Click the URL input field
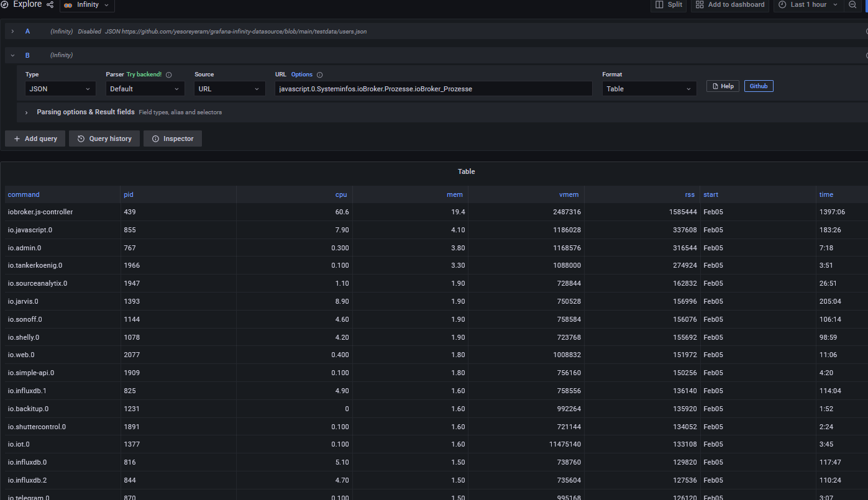This screenshot has width=868, height=500. point(433,89)
